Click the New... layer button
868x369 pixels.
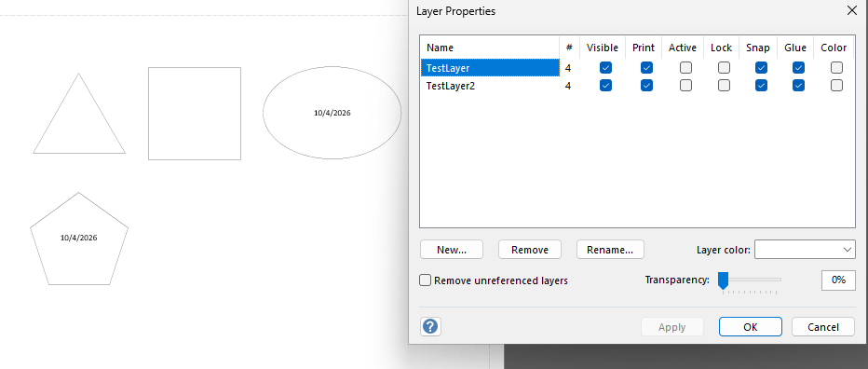[452, 250]
